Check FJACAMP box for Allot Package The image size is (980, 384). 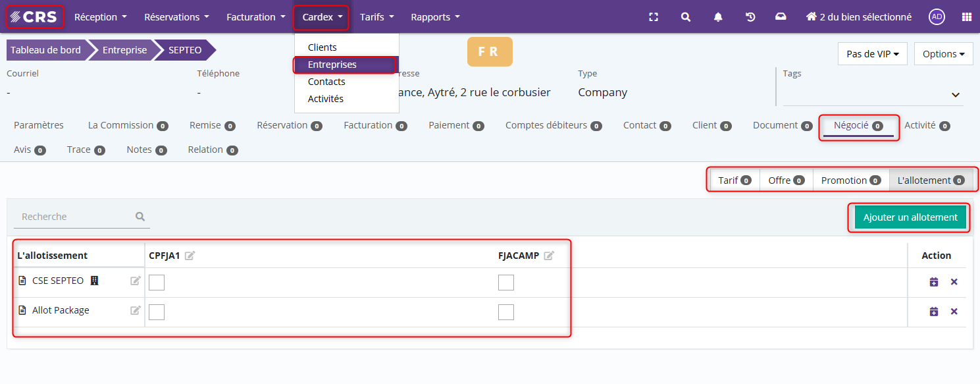click(x=506, y=312)
